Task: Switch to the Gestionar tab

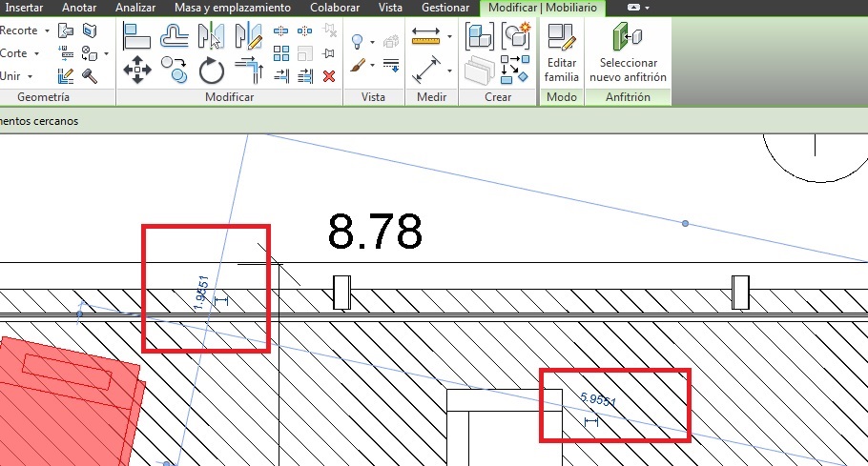Action: coord(445,8)
